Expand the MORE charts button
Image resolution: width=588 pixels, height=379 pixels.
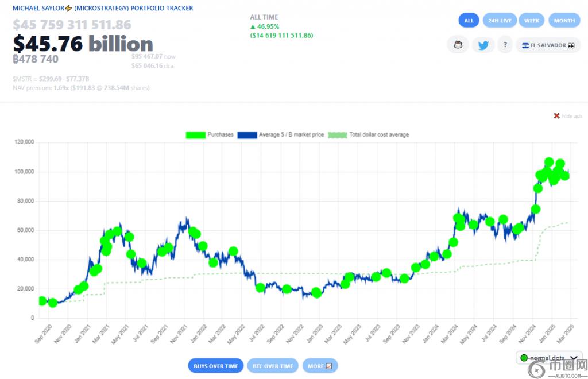tap(320, 366)
